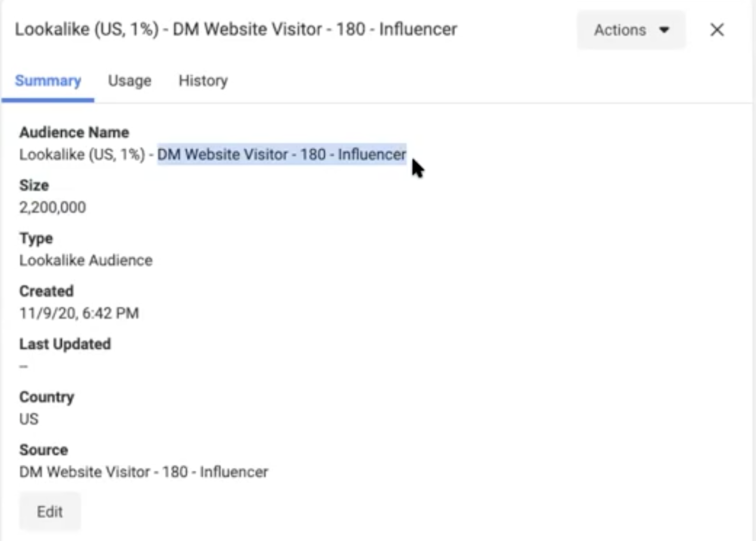Switch to the Summary tab

coord(48,81)
